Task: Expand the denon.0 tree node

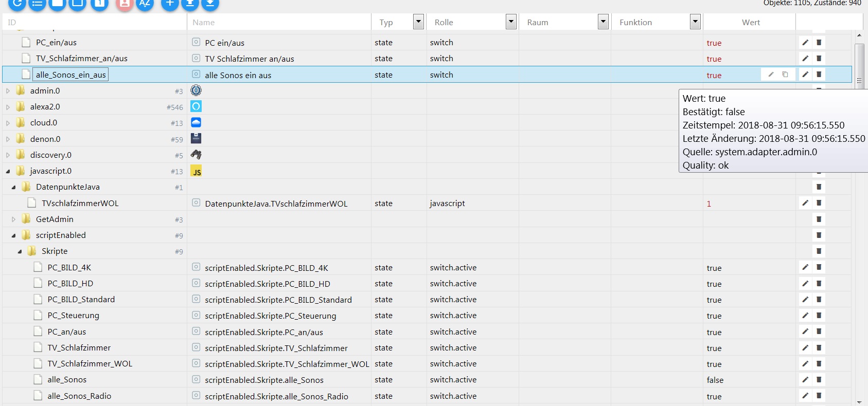Action: click(x=8, y=139)
